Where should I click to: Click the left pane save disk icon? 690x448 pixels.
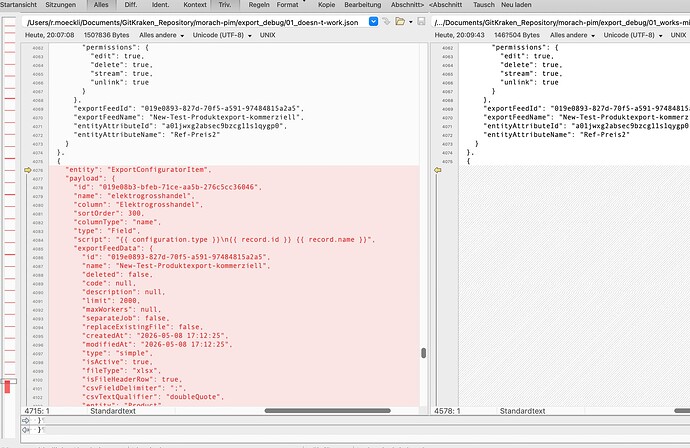tap(421, 21)
